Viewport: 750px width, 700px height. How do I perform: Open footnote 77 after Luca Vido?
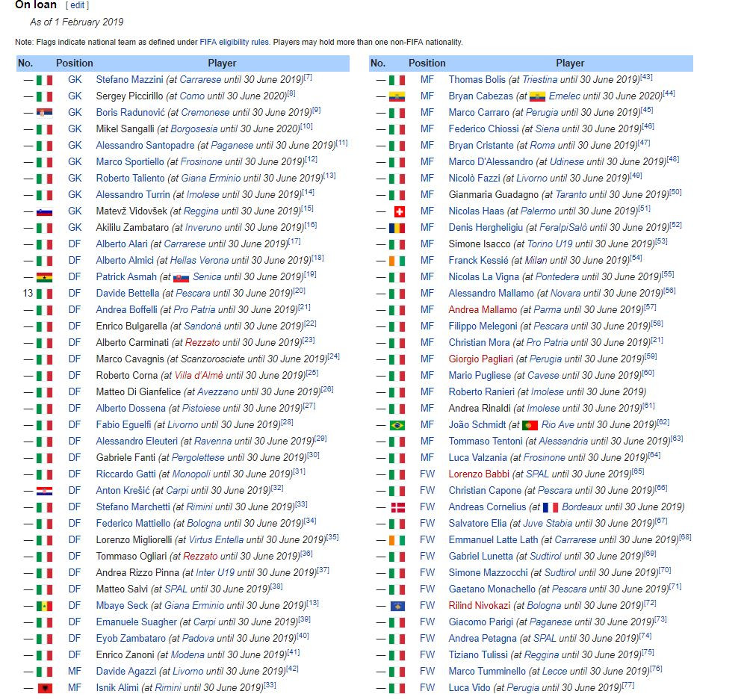tap(628, 685)
